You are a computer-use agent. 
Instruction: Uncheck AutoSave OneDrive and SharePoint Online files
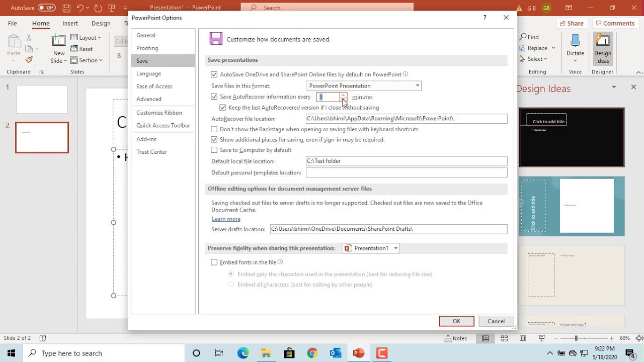coord(214,74)
